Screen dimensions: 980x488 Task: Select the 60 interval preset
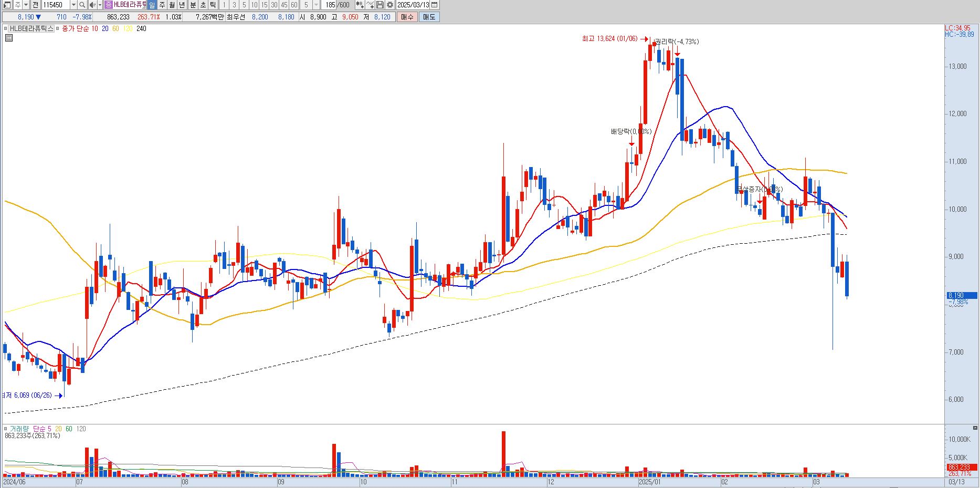(294, 5)
